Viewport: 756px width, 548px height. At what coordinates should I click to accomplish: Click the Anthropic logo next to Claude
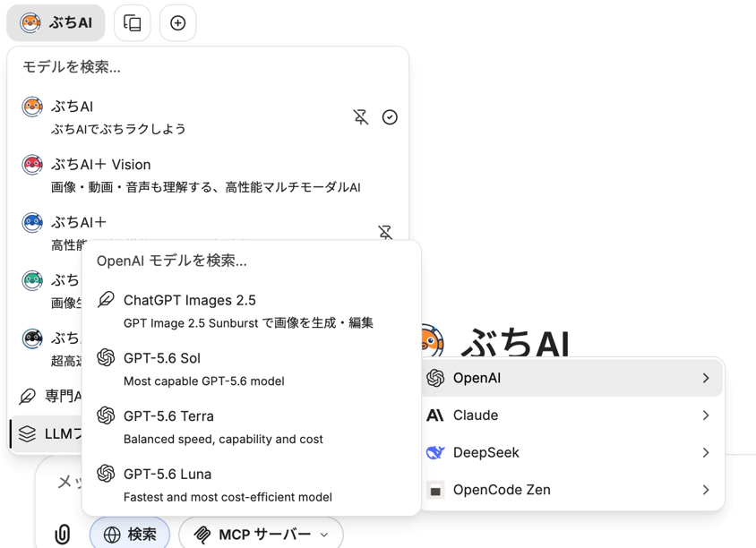435,415
